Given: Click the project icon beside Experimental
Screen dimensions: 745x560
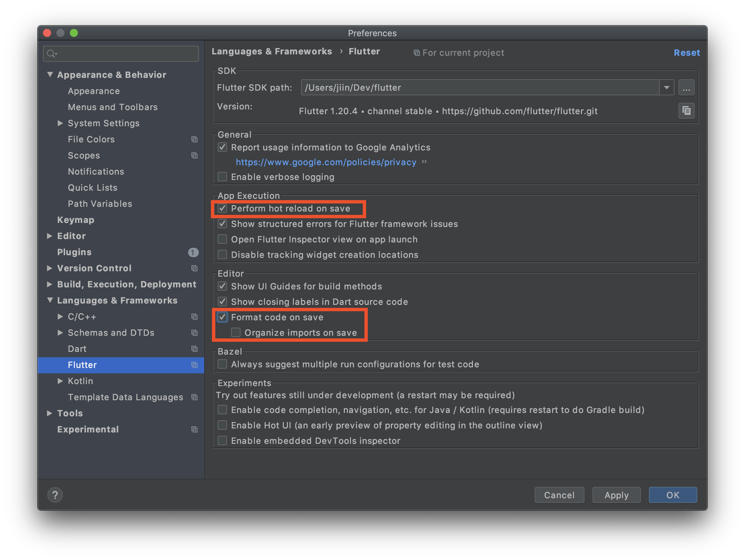Looking at the screenshot, I should point(194,429).
